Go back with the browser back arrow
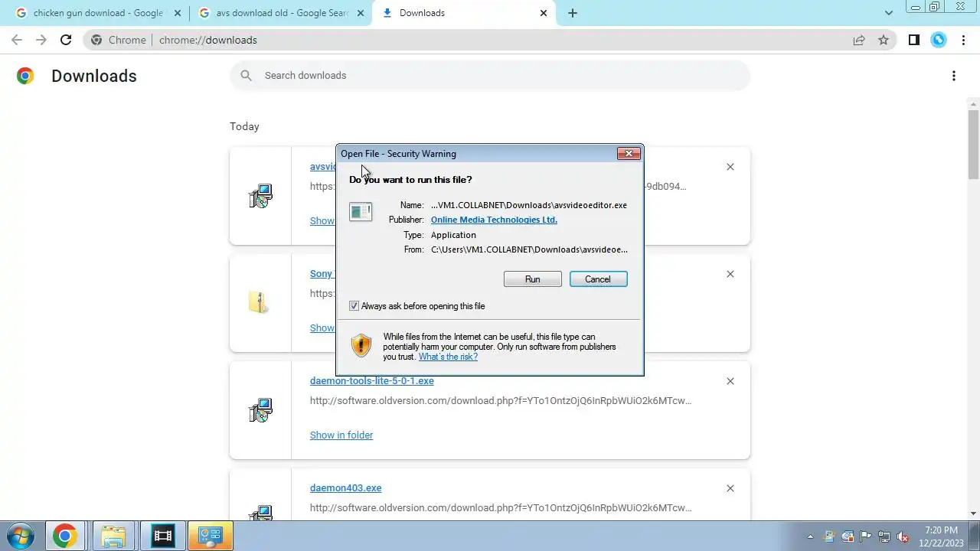 coord(17,40)
